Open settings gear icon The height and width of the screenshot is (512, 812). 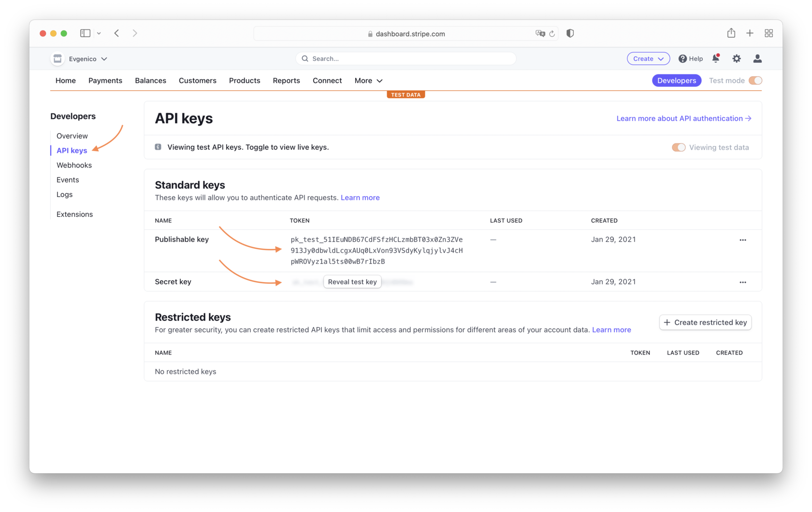(736, 58)
